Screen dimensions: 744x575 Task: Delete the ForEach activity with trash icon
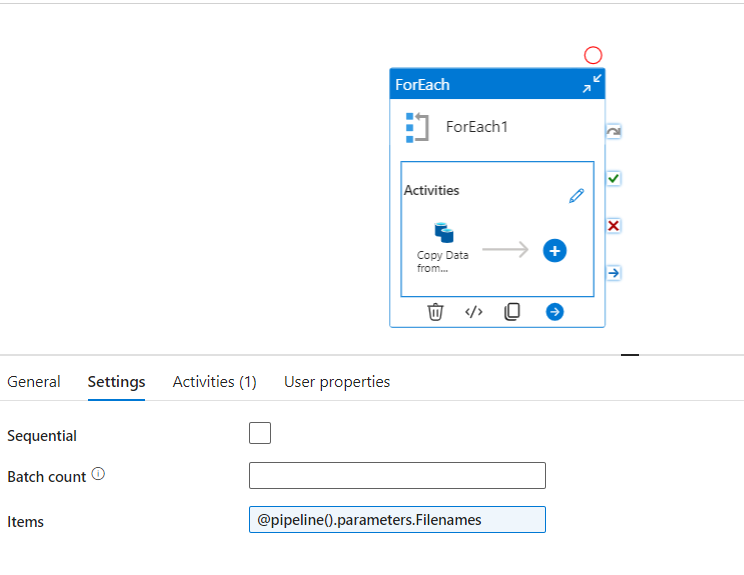pyautogui.click(x=436, y=312)
